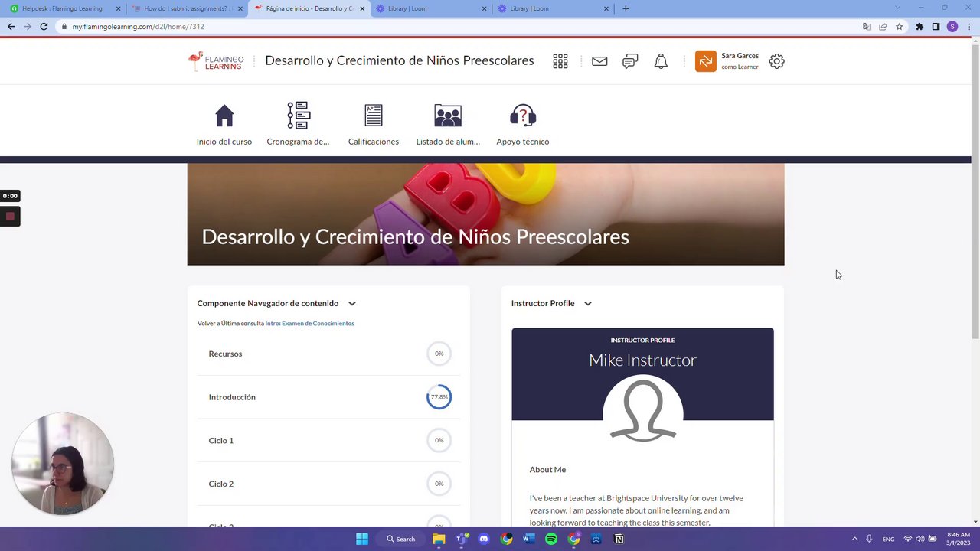
Task: Expand the Instructor Profile widget chevron
Action: click(x=588, y=304)
